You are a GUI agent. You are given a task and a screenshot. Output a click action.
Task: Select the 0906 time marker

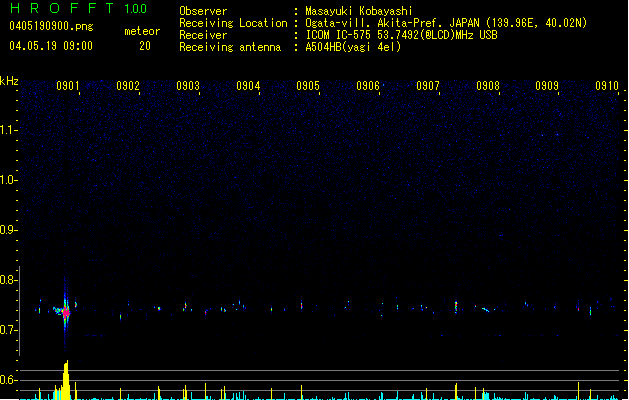pyautogui.click(x=368, y=85)
